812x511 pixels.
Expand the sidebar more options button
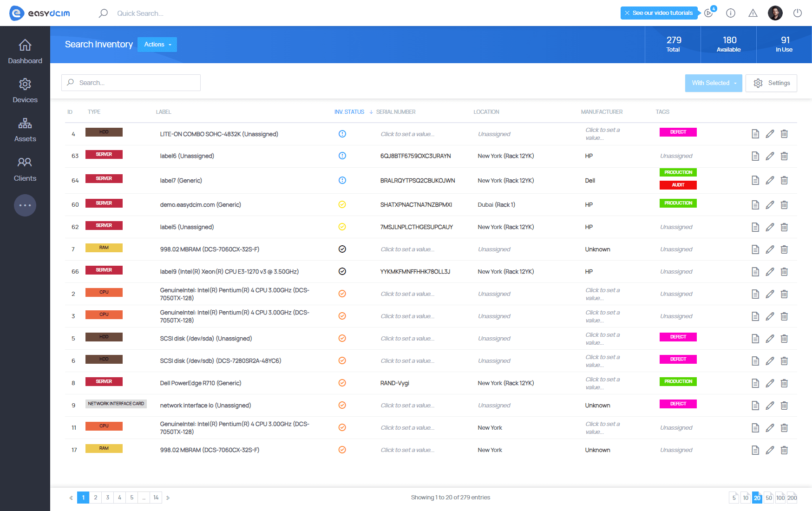[x=25, y=205]
